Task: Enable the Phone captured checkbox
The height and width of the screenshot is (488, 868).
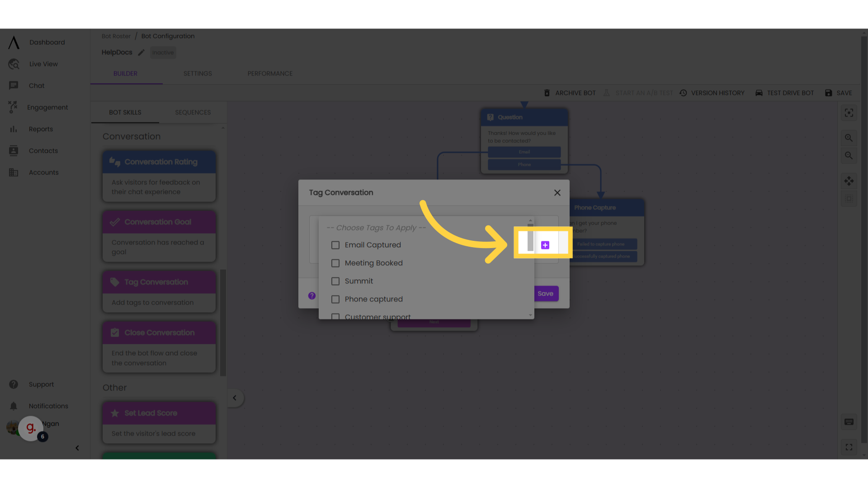Action: point(335,299)
